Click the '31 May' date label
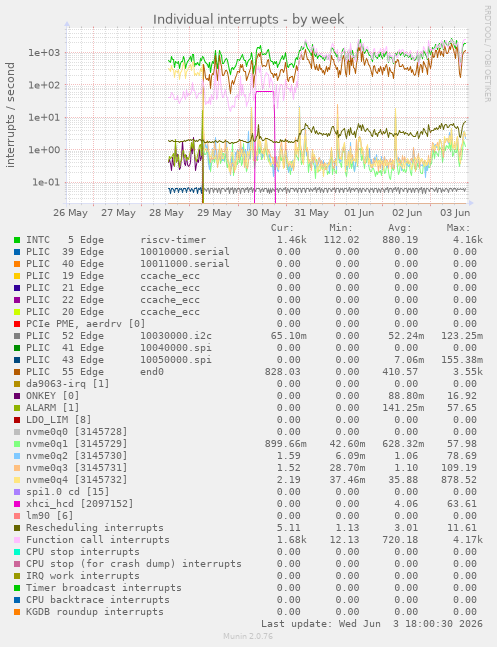The height and width of the screenshot is (647, 497). pos(311,213)
